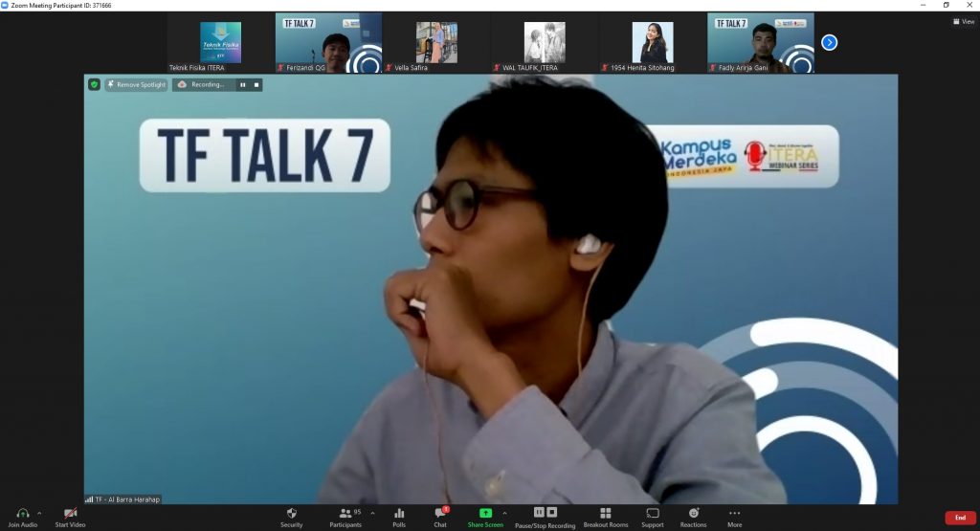Screen dimensions: 980x531
Task: Stop recording from the bottom toolbar
Action: (x=552, y=512)
